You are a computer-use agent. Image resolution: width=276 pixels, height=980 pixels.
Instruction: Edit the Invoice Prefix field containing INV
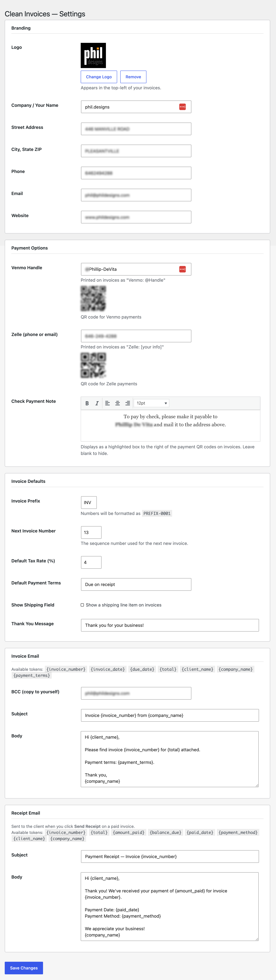click(89, 503)
